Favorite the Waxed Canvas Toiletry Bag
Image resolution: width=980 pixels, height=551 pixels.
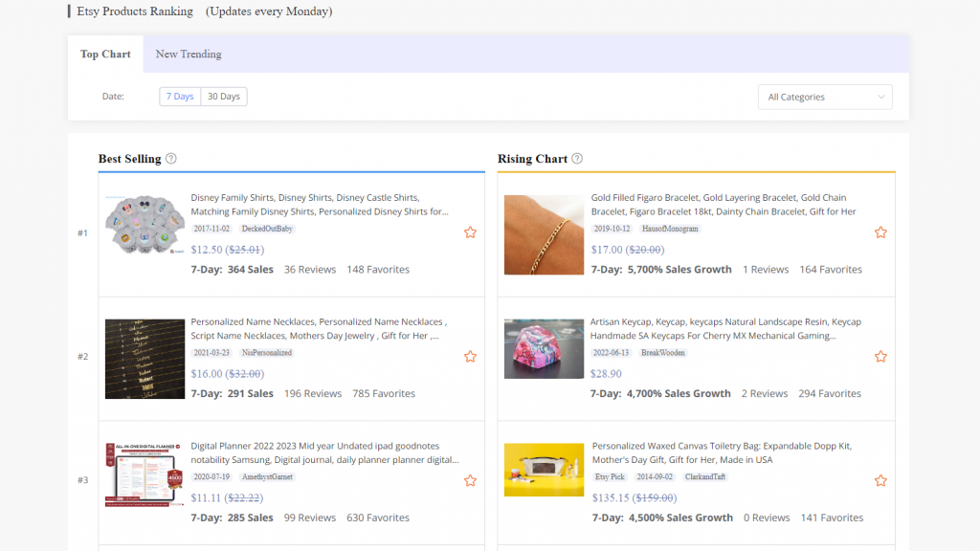880,481
